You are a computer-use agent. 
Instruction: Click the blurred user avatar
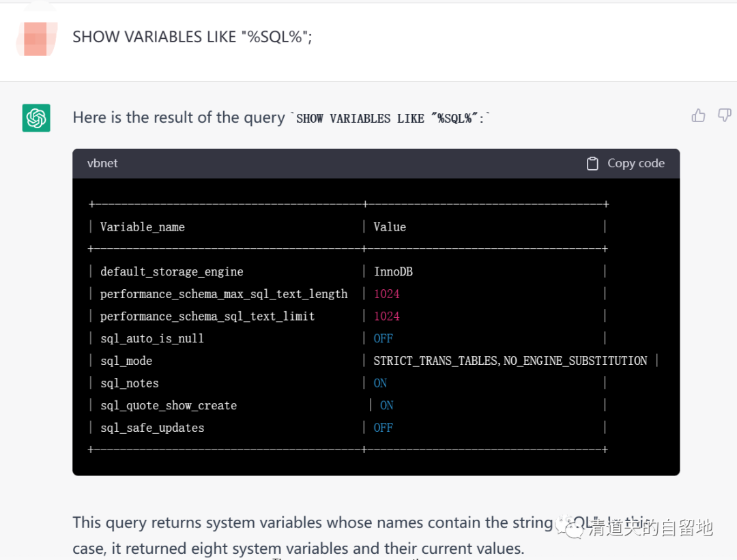tap(35, 38)
